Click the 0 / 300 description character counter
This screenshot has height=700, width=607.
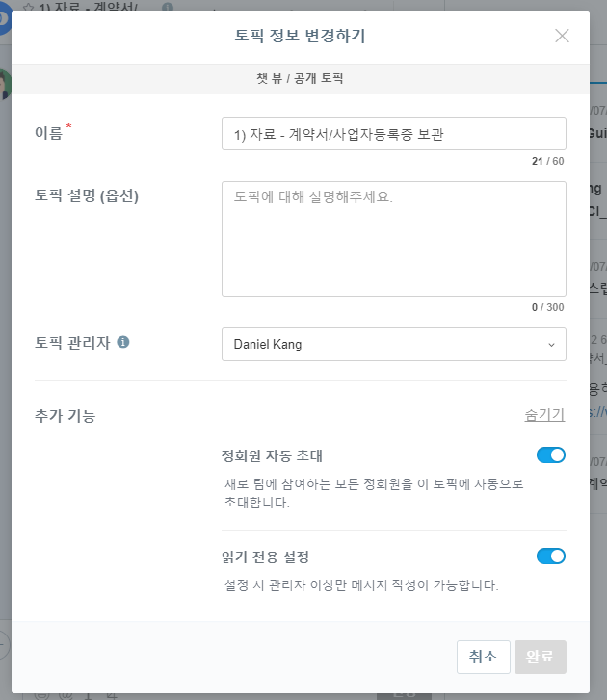[547, 307]
